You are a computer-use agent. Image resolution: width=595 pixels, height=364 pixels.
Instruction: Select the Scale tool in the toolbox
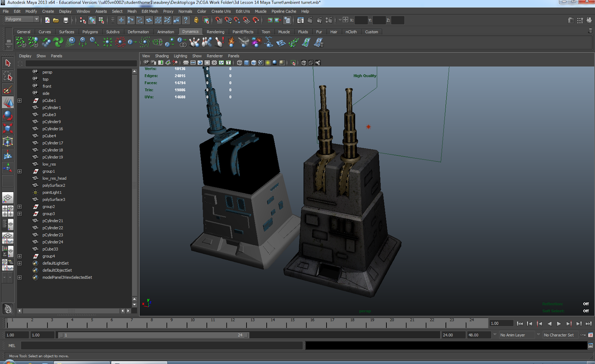tap(8, 129)
